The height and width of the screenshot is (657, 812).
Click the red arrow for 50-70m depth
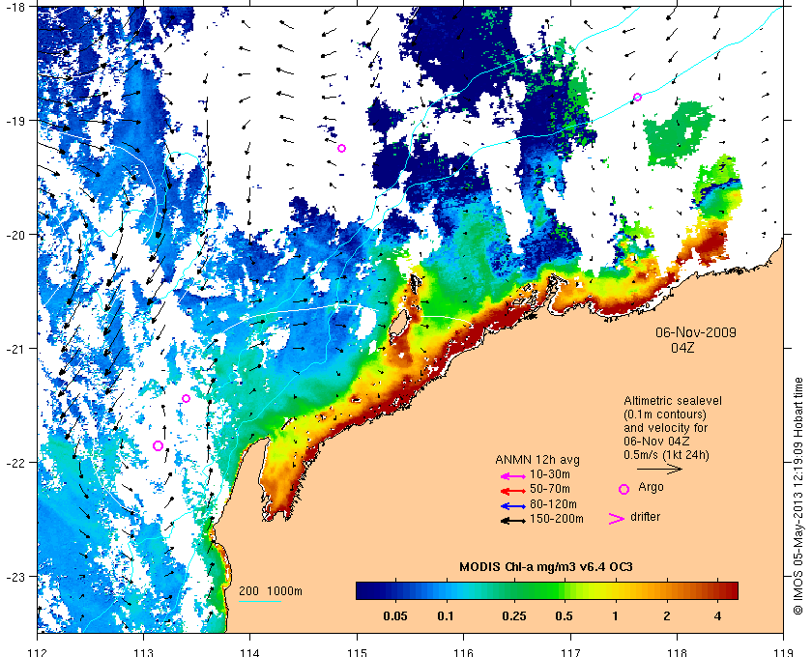(x=513, y=491)
